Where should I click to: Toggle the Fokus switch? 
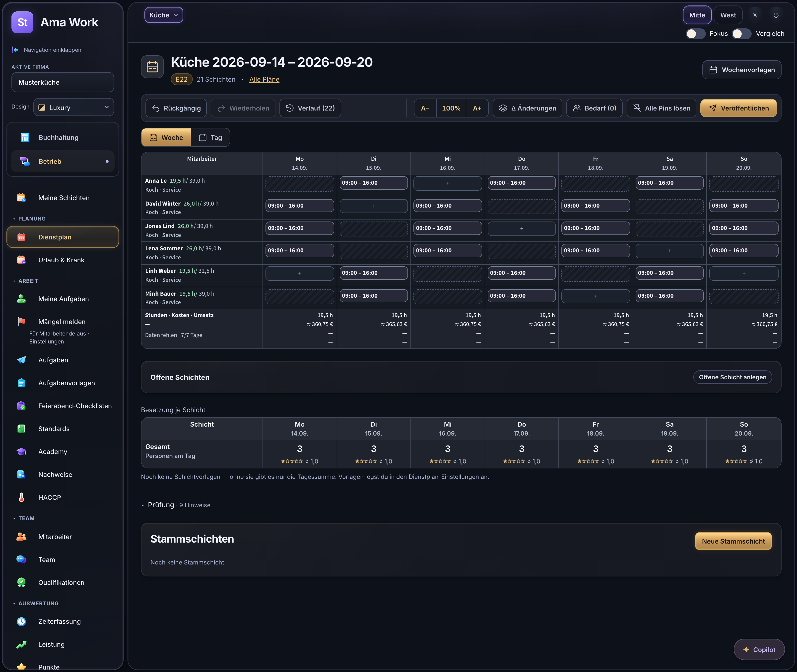pyautogui.click(x=696, y=34)
